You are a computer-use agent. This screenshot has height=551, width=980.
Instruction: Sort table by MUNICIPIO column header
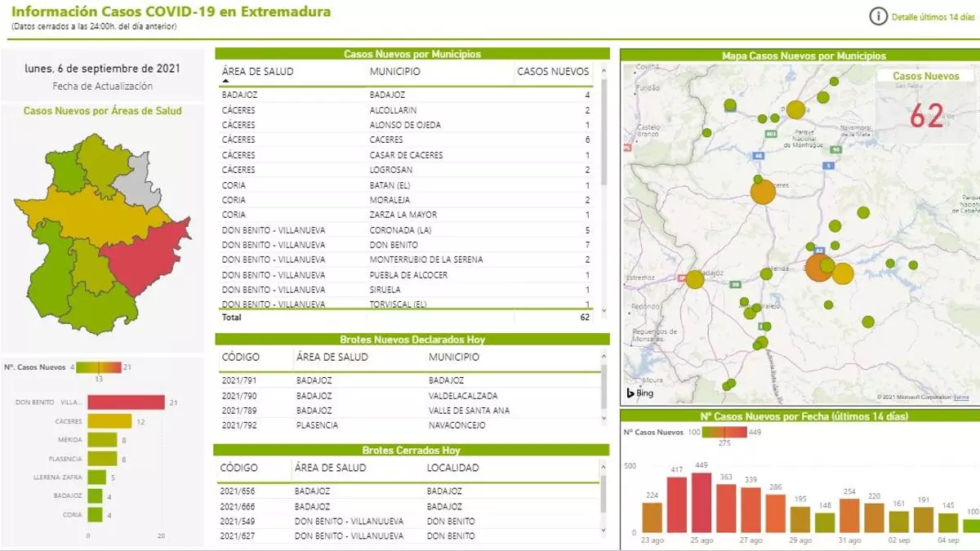point(394,72)
